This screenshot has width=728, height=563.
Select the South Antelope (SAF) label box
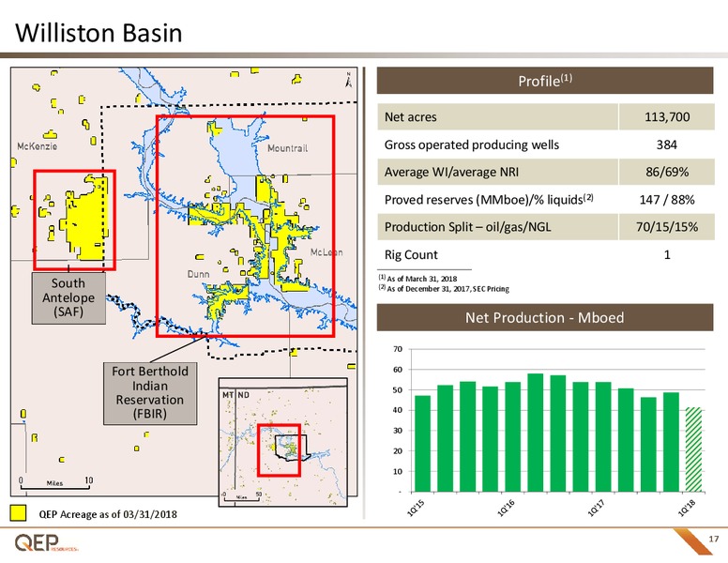click(x=68, y=297)
